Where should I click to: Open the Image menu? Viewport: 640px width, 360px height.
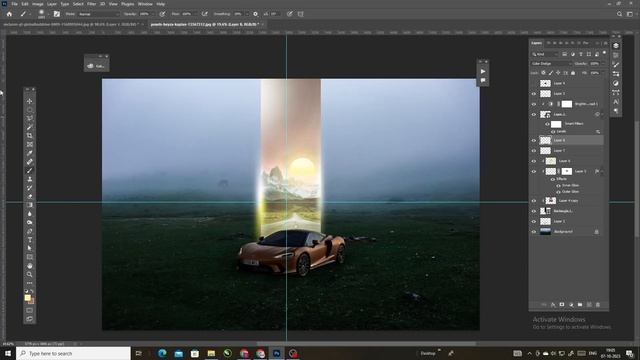[38, 4]
